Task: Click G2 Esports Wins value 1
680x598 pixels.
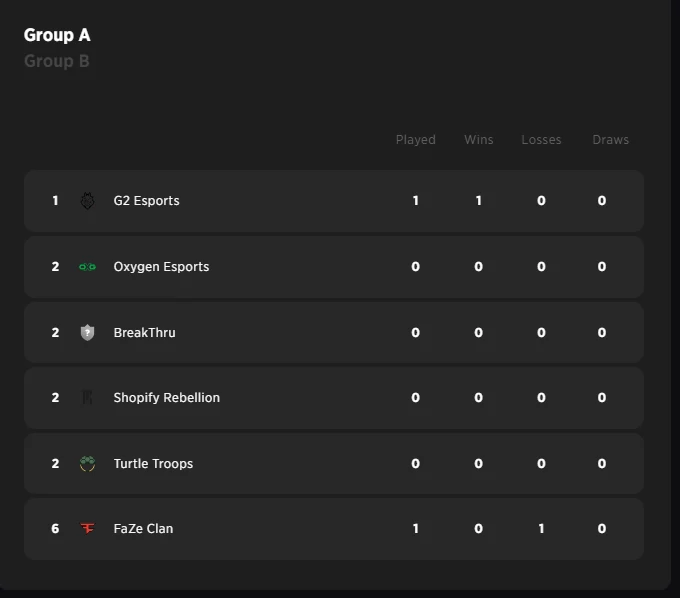Action: pyautogui.click(x=478, y=201)
